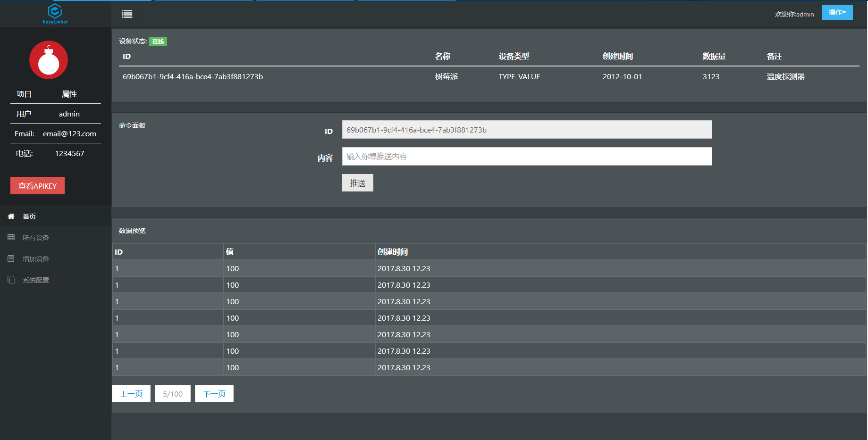Click the 命令面板 section title
The height and width of the screenshot is (440, 868).
tap(132, 125)
